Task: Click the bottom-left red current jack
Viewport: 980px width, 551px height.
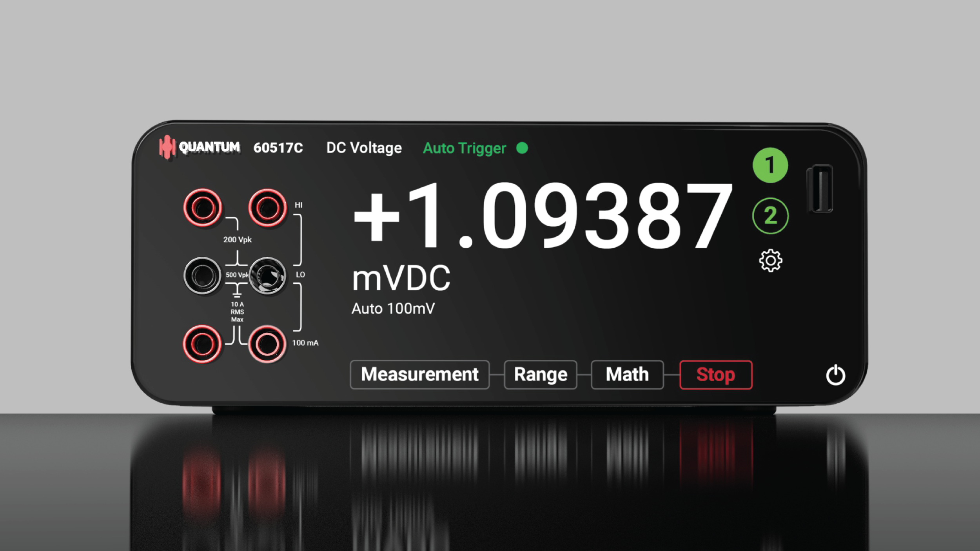Action: click(202, 344)
